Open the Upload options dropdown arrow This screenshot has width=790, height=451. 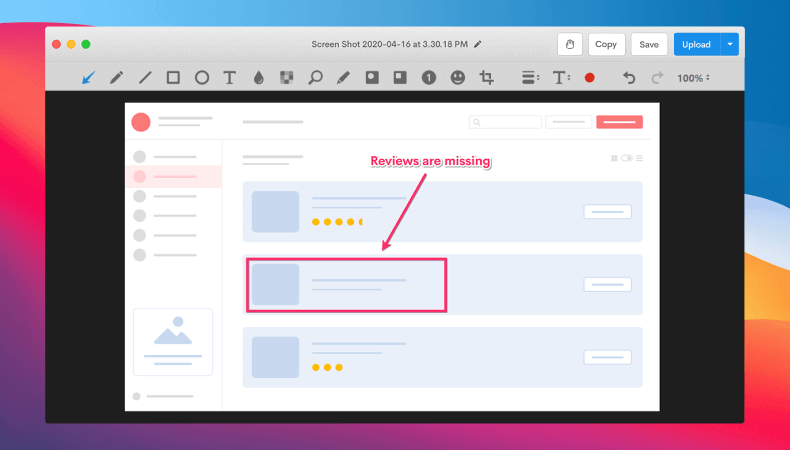tap(731, 44)
